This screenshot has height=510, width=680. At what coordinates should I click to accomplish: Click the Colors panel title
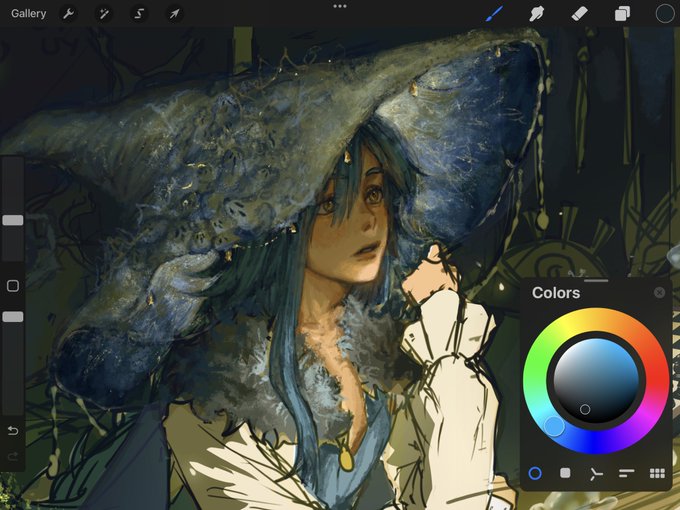tap(556, 293)
